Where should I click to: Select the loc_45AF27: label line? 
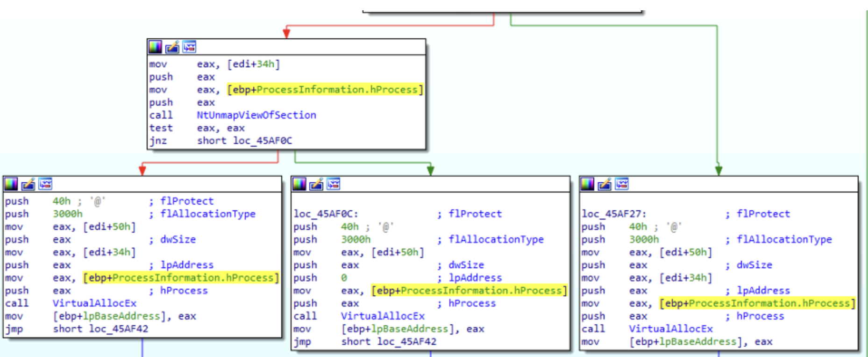coord(614,214)
